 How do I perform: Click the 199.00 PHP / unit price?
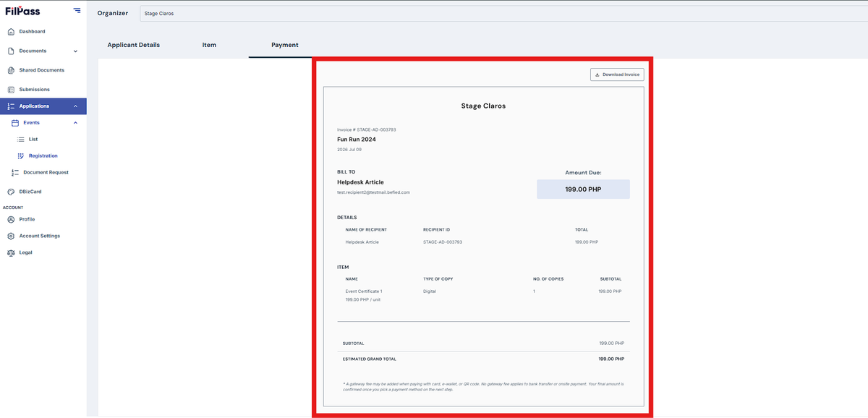(x=363, y=299)
